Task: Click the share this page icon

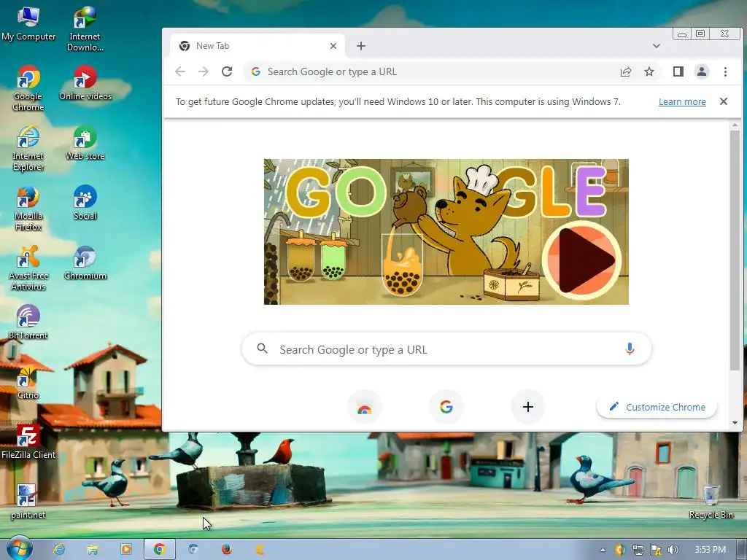Action: pyautogui.click(x=625, y=72)
